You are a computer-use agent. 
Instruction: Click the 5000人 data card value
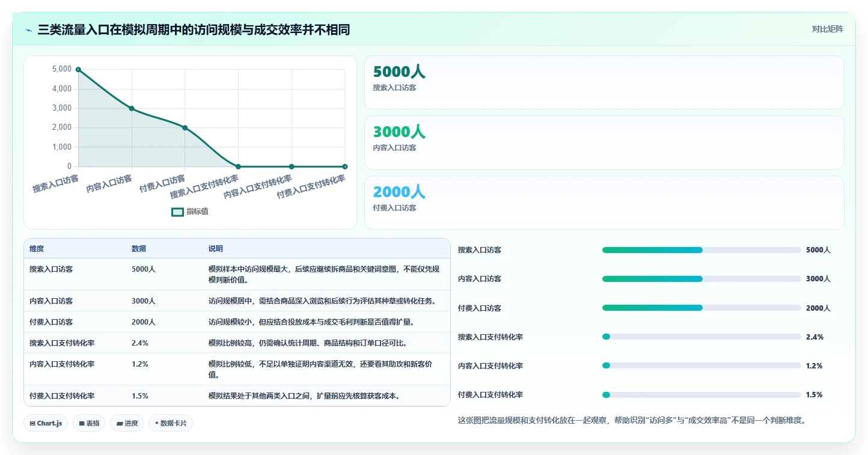point(399,72)
